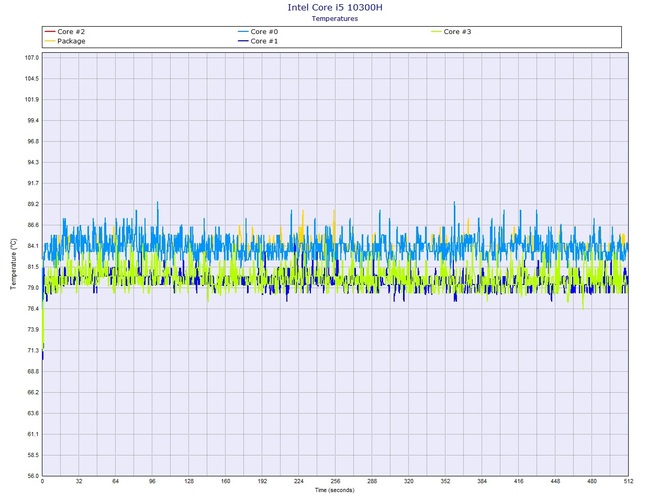Click the Core #0 legend entry
This screenshot has height=502, width=670.
coord(258,32)
